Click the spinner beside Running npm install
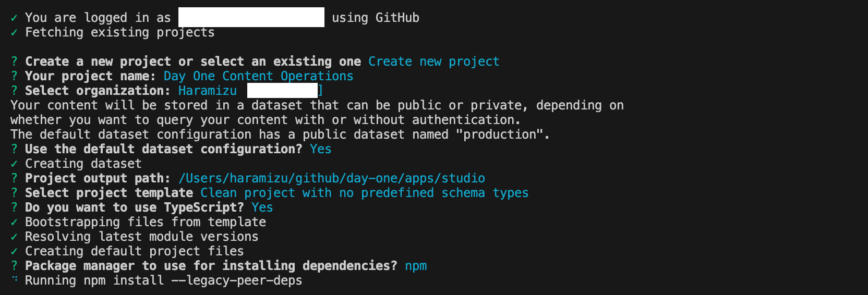This screenshot has width=868, height=295. point(15,280)
